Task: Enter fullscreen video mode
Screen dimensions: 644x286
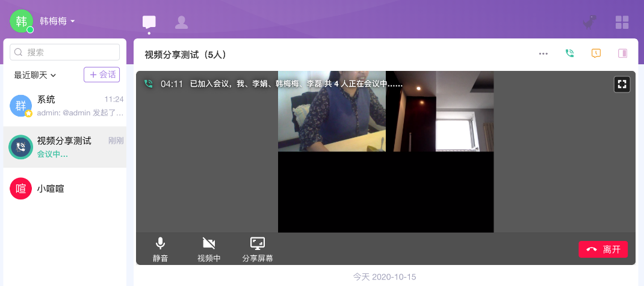Action: click(x=622, y=84)
